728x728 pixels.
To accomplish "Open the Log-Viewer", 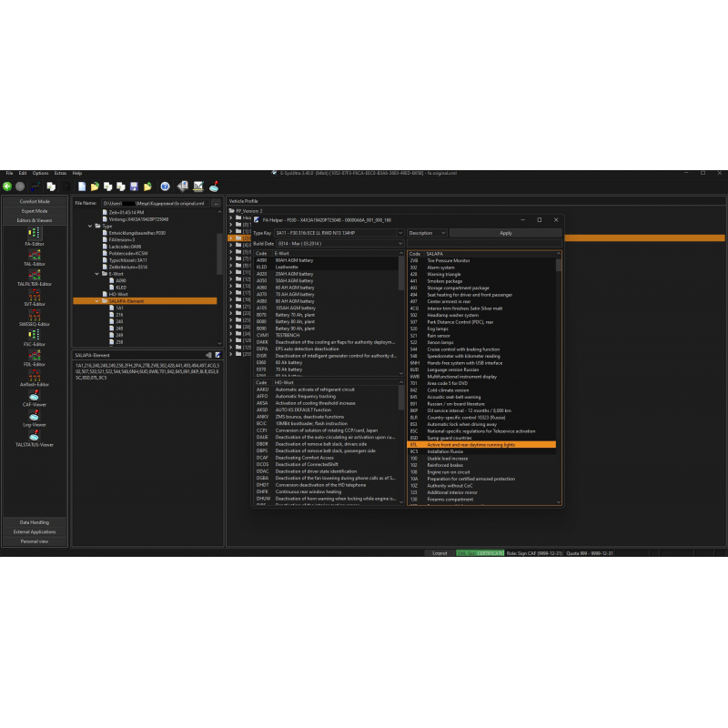I will click(35, 419).
